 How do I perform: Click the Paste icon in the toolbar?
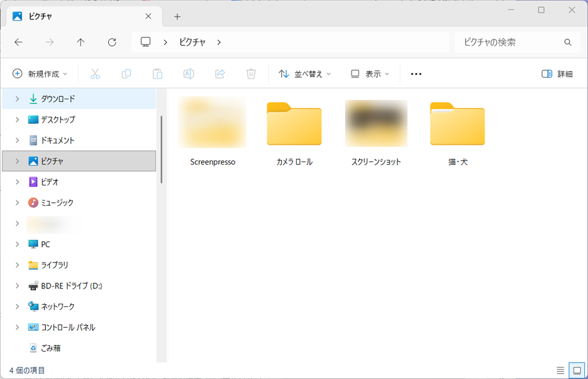[x=157, y=73]
